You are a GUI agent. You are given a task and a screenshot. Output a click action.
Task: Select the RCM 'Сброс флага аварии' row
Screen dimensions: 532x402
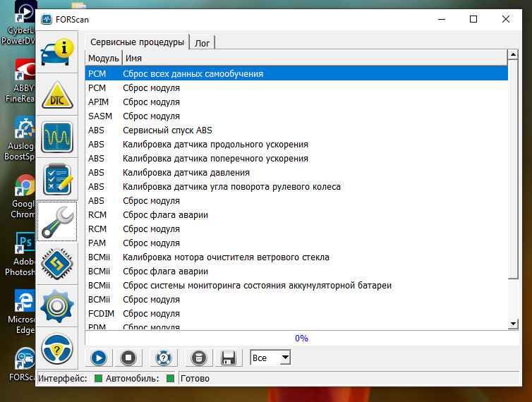click(296, 215)
